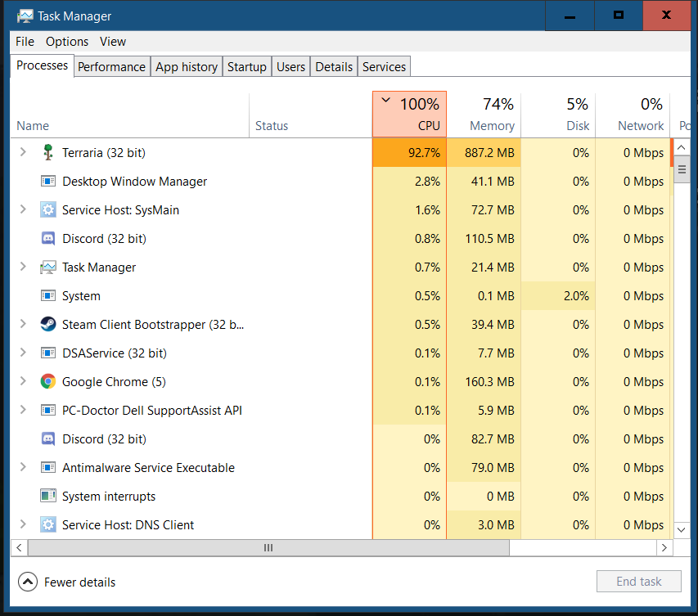The height and width of the screenshot is (616, 698).
Task: Click the Service Host: DNS Client icon
Action: (48, 524)
